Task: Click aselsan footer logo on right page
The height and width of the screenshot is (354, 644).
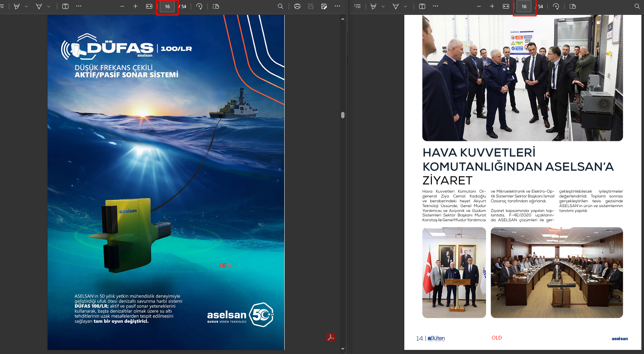Action: click(x=619, y=338)
